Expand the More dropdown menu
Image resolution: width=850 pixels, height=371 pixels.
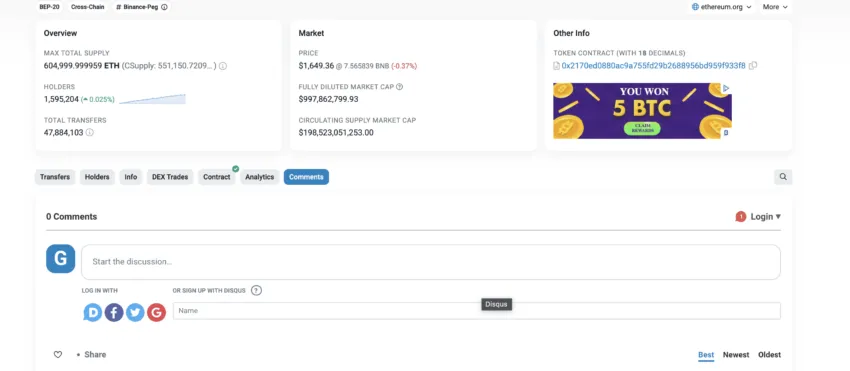775,7
